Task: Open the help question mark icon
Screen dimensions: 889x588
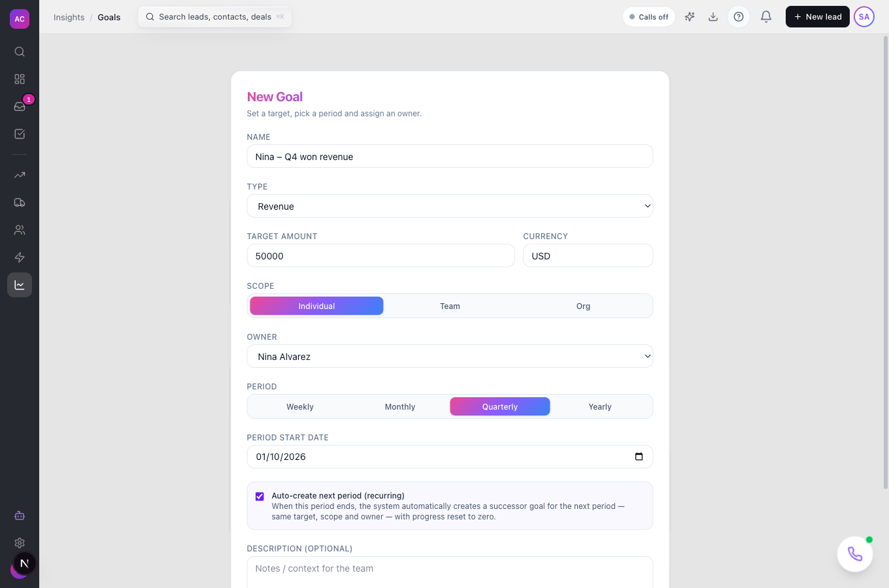Action: pyautogui.click(x=739, y=17)
